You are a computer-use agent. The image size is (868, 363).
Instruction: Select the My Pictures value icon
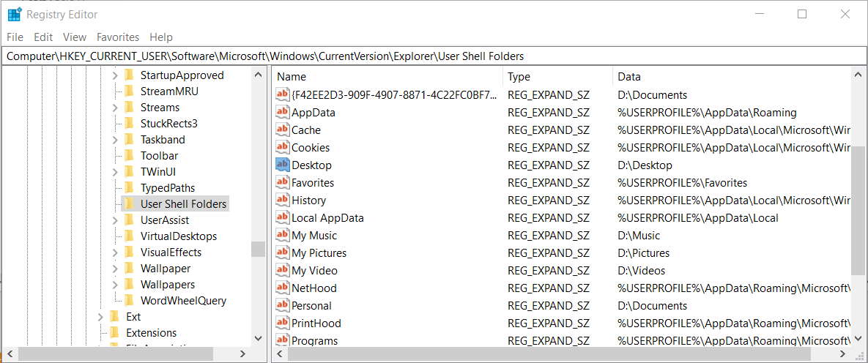coord(282,253)
